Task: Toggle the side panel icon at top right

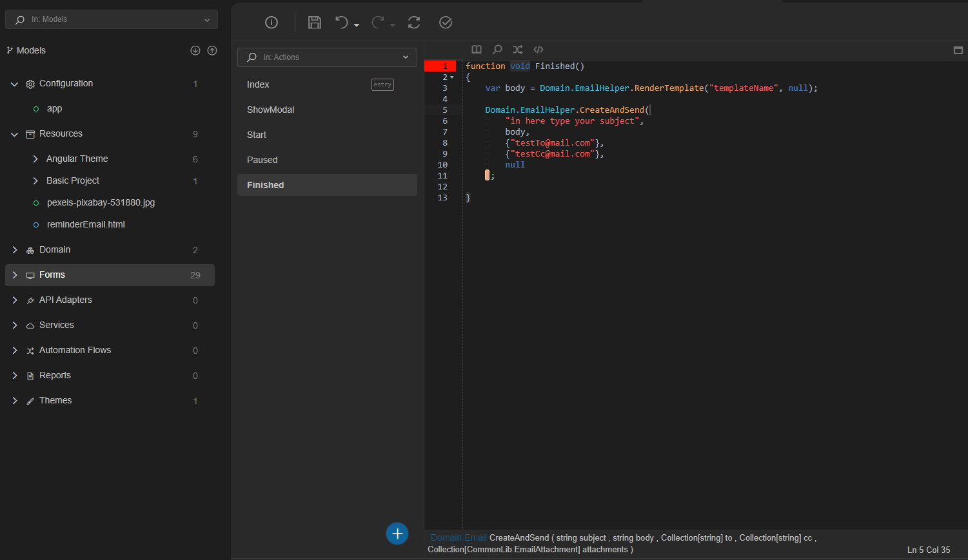Action: (x=958, y=49)
